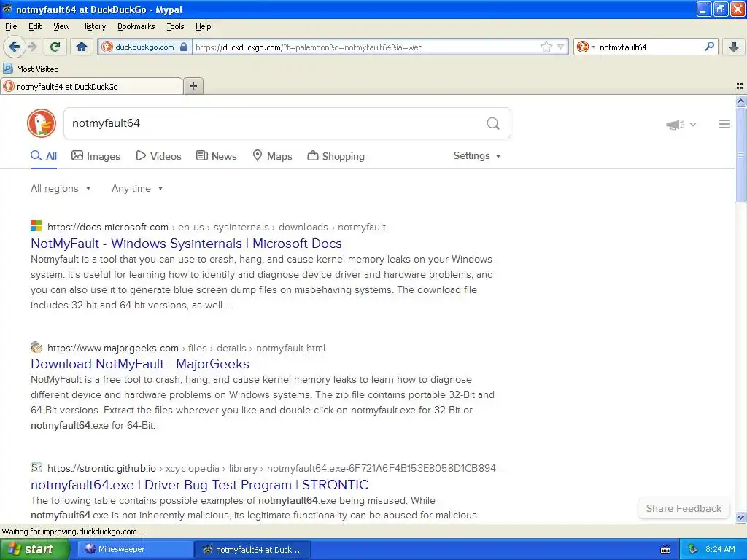Select the All results tab

tap(44, 156)
